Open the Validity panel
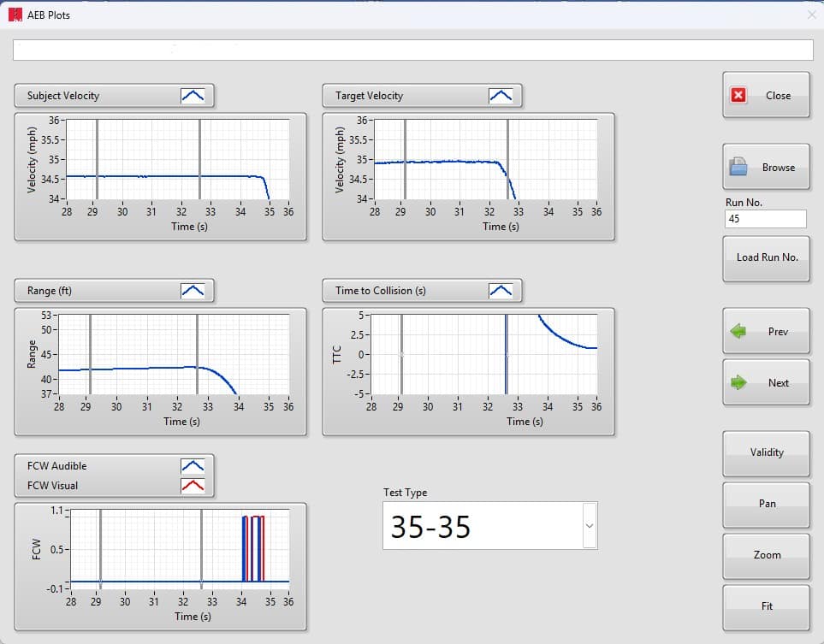The height and width of the screenshot is (644, 824). tap(766, 453)
